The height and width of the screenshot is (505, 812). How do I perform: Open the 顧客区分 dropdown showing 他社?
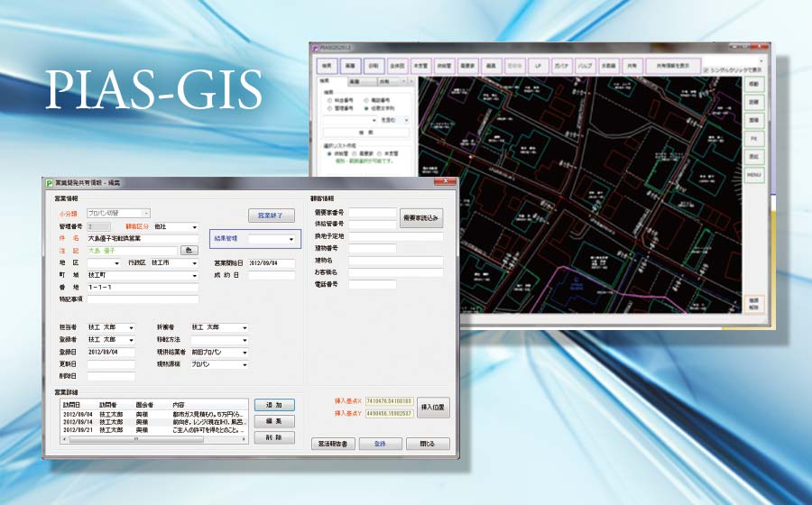175,227
